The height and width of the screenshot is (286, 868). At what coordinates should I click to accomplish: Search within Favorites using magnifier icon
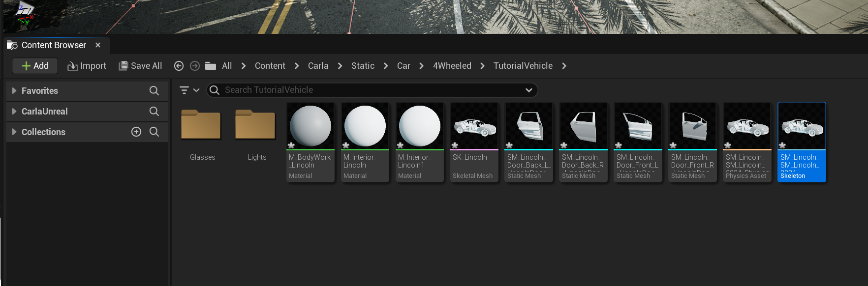click(154, 91)
